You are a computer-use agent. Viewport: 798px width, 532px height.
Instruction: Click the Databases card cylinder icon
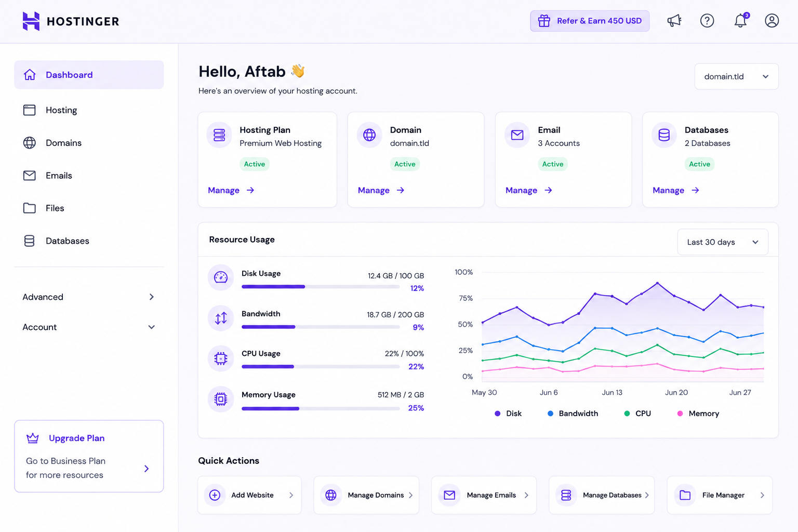coord(664,135)
